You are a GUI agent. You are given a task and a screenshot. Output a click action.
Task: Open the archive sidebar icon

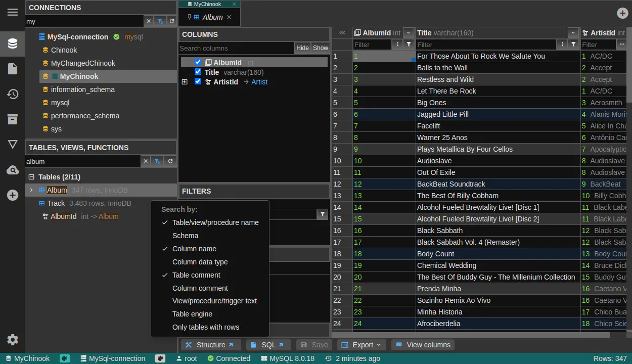point(13,119)
